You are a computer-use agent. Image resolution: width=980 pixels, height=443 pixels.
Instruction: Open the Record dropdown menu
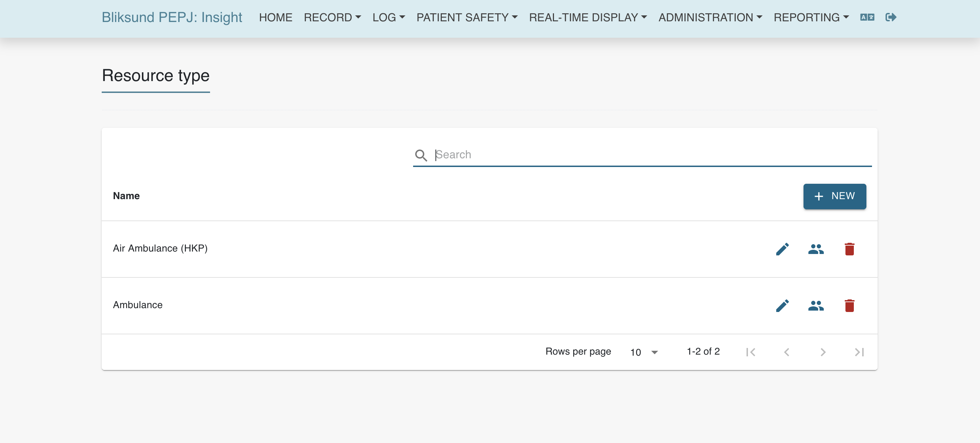332,17
